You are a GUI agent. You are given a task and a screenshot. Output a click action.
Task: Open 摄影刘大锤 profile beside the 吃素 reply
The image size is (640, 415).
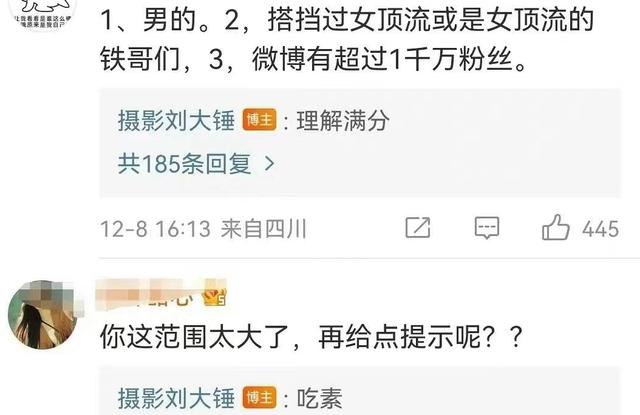coord(176,398)
